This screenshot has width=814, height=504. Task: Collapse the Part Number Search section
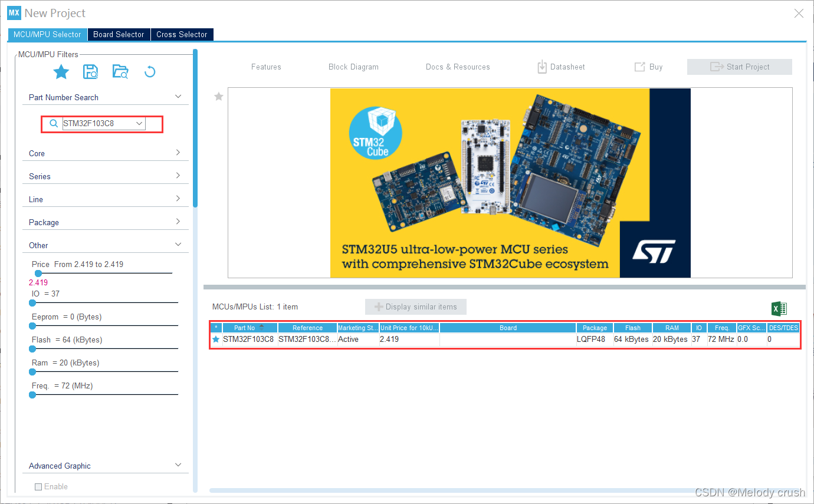click(x=178, y=96)
